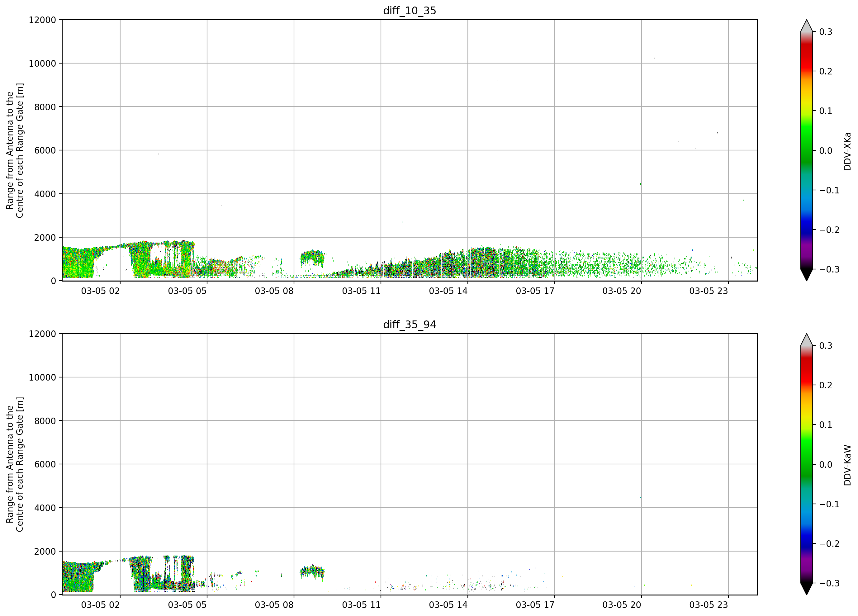
Task: Click the '03-05 08' tick under diff_10_35
Action: (x=274, y=291)
